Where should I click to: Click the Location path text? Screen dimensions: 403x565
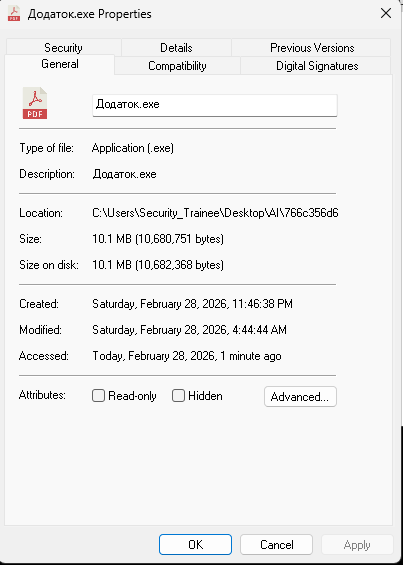pos(215,213)
